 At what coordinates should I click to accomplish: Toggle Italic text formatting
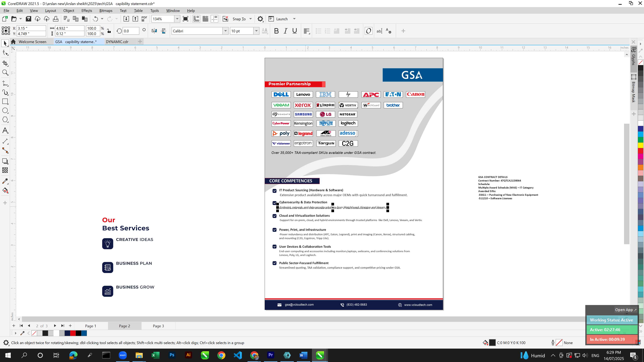coord(285,31)
